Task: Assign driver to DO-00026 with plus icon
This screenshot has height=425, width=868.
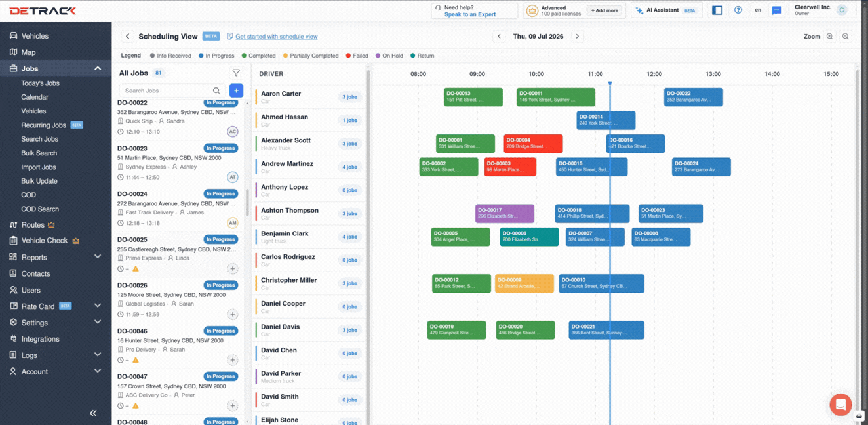Action: click(x=232, y=314)
